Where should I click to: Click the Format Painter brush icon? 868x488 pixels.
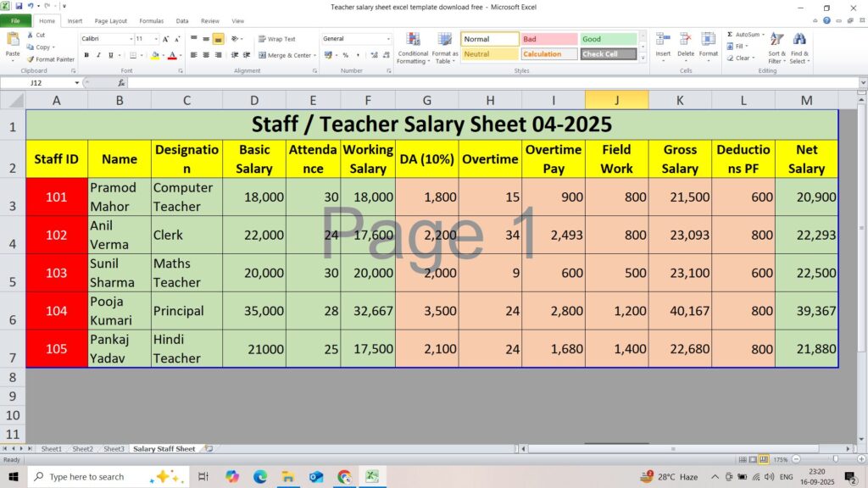point(30,59)
